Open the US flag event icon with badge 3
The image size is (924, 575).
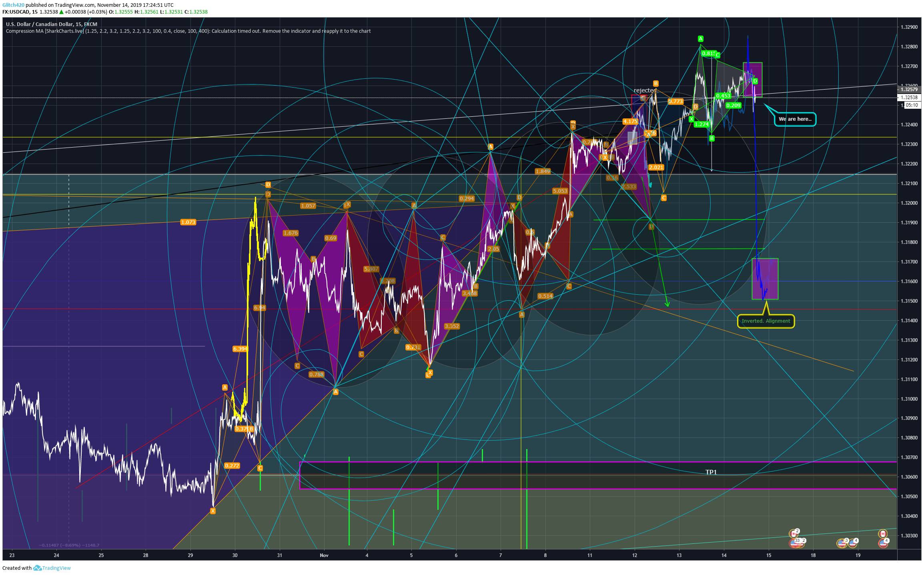[842, 543]
